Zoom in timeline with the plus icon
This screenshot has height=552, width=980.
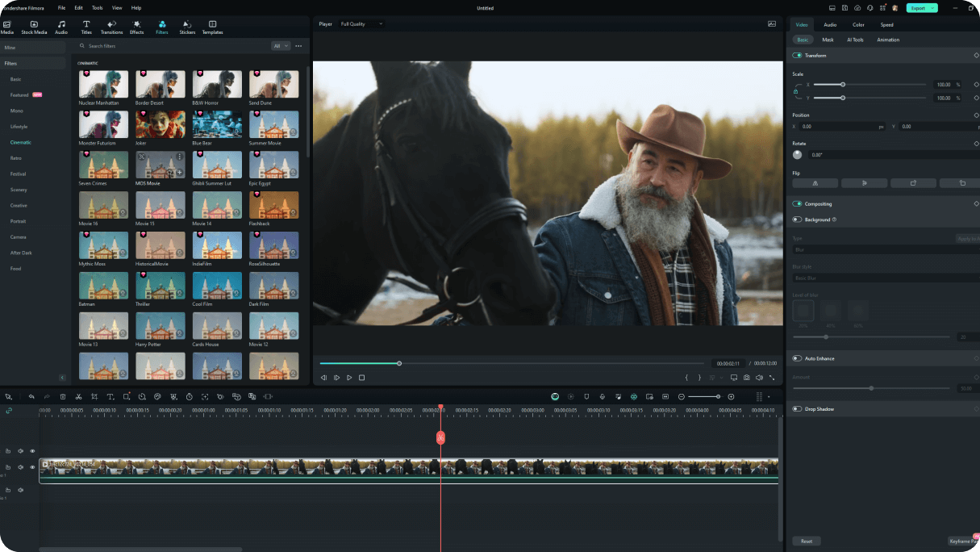click(x=731, y=396)
